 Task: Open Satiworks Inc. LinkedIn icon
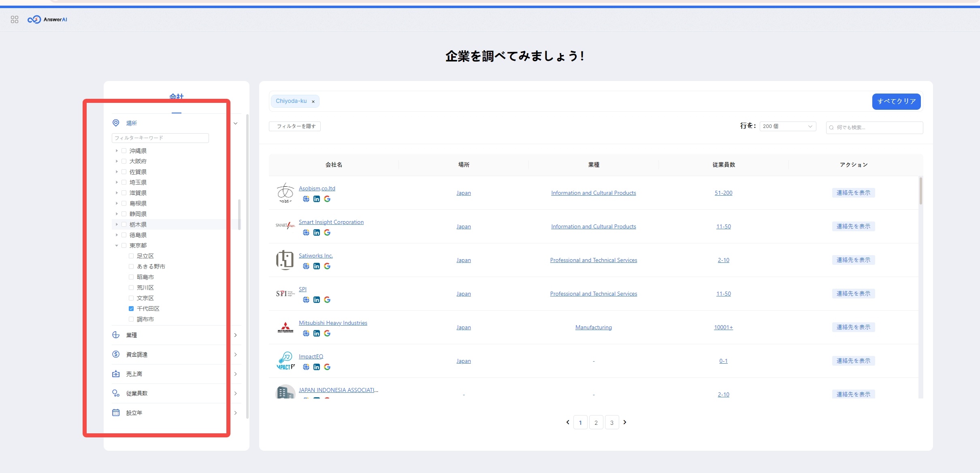(317, 266)
